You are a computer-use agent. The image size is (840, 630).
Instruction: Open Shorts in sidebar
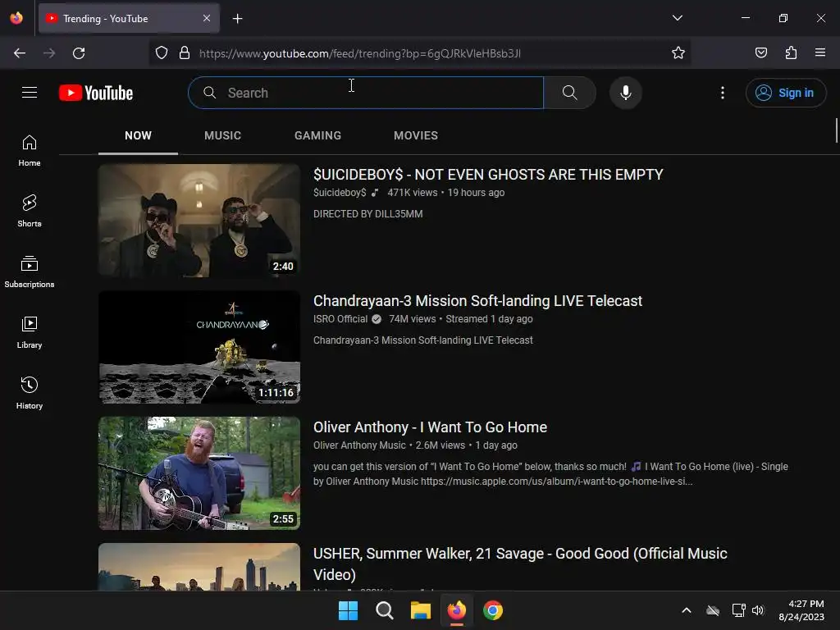click(x=30, y=211)
